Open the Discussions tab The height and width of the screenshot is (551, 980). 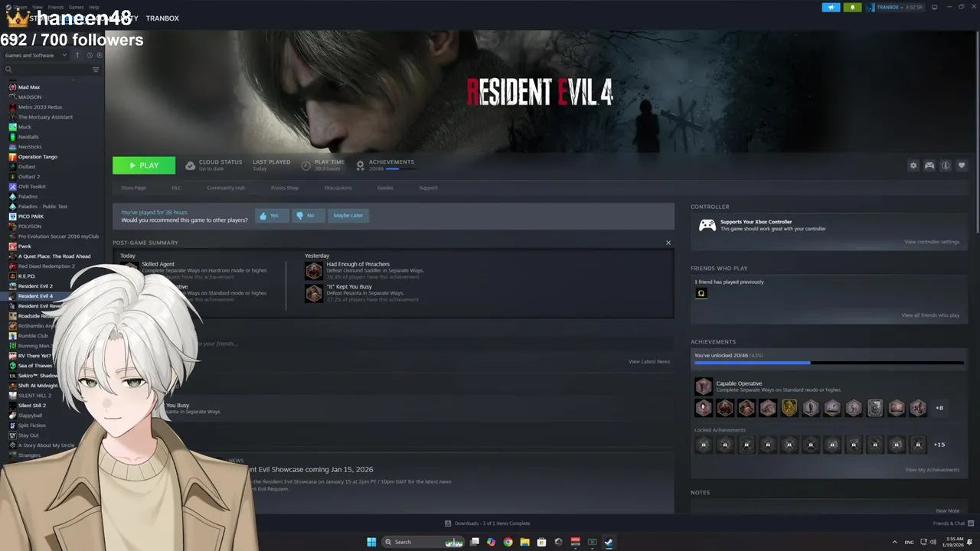coord(338,187)
